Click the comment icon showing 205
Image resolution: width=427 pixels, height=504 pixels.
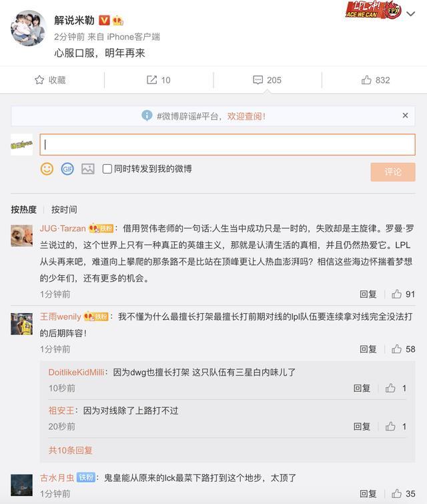[258, 80]
